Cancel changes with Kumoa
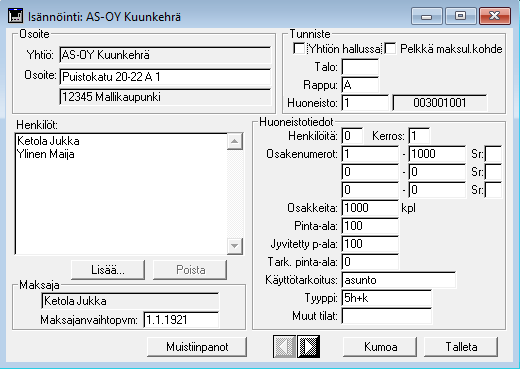 (380, 347)
